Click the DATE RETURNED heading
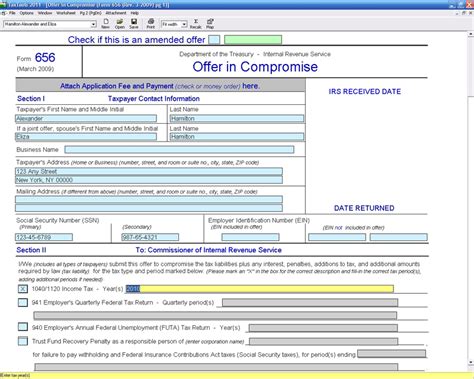 (364, 208)
